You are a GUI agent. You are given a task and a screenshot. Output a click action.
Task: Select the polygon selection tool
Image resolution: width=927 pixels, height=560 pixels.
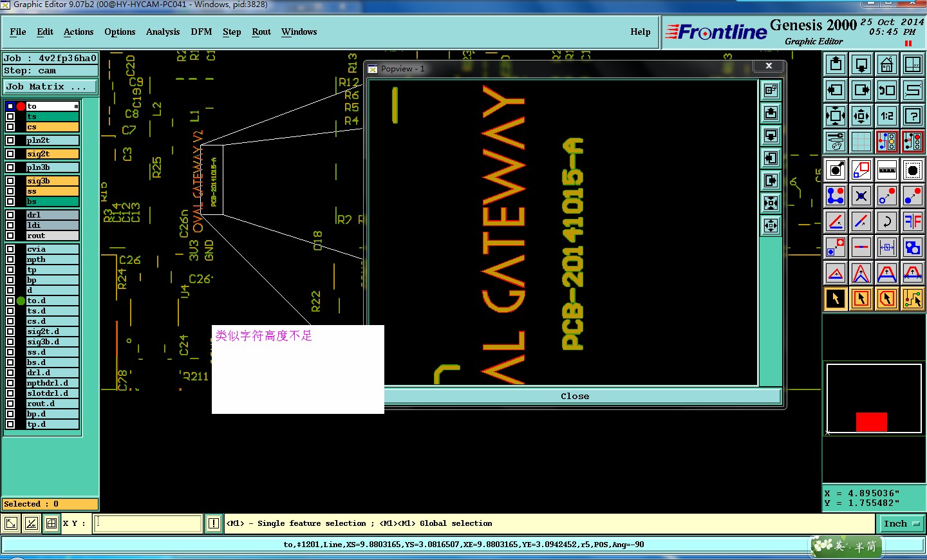pos(887,299)
